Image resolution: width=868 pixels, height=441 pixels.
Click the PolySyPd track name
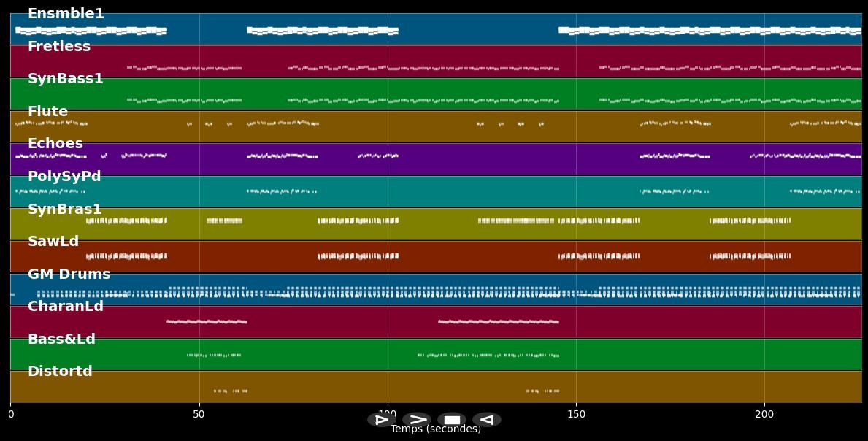coord(64,177)
